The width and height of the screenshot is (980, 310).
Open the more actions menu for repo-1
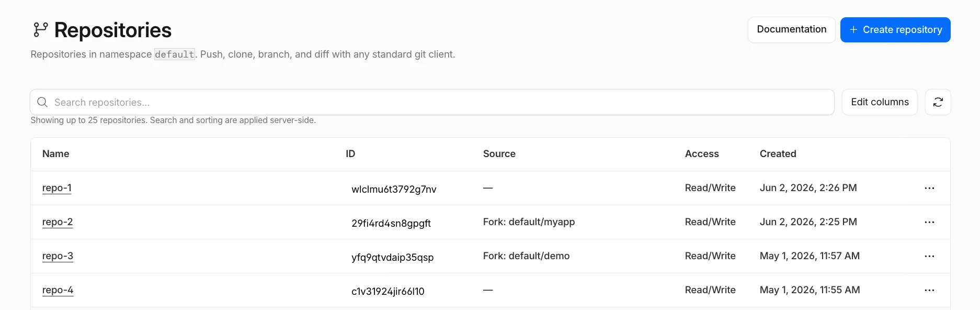coord(929,188)
